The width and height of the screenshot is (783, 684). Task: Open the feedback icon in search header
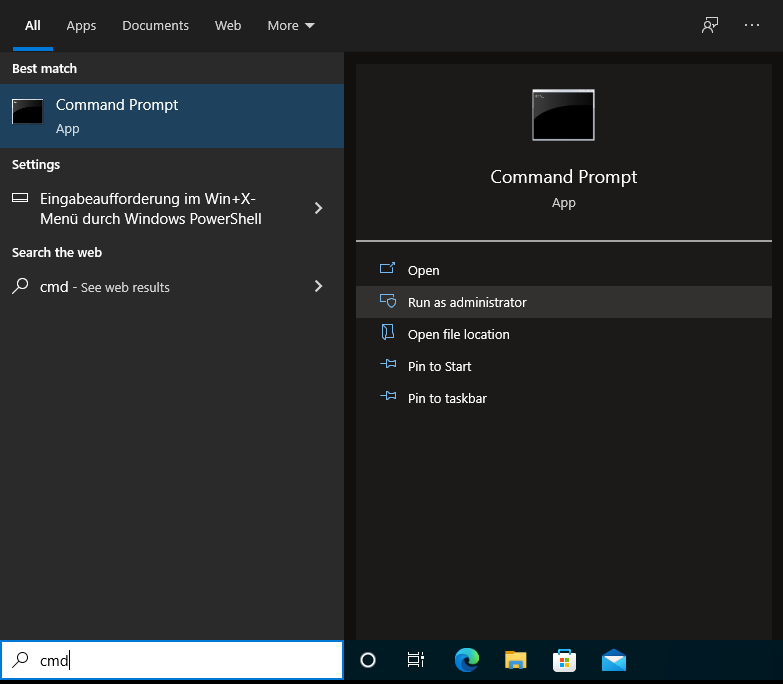[710, 25]
